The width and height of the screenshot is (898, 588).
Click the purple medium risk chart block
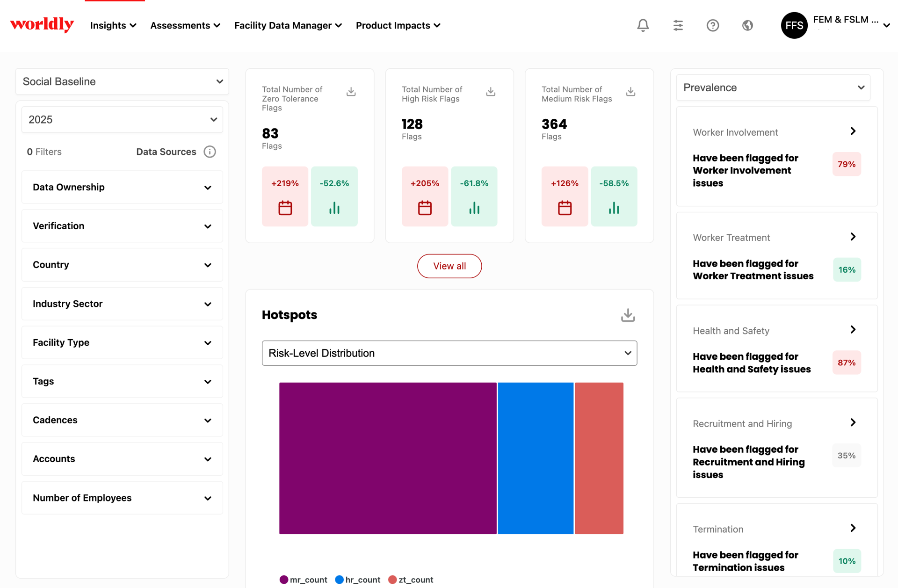pyautogui.click(x=388, y=458)
